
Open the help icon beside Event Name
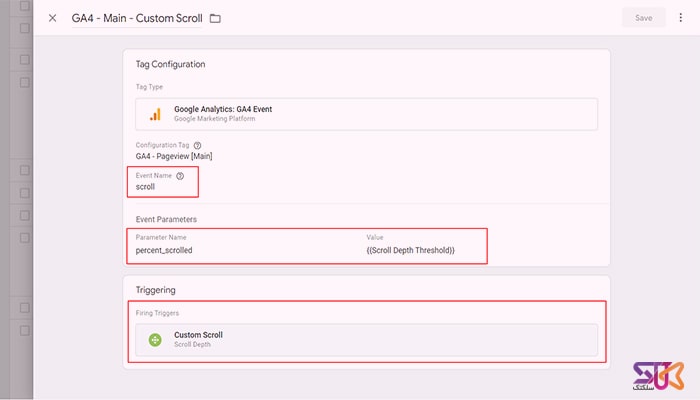pyautogui.click(x=180, y=176)
